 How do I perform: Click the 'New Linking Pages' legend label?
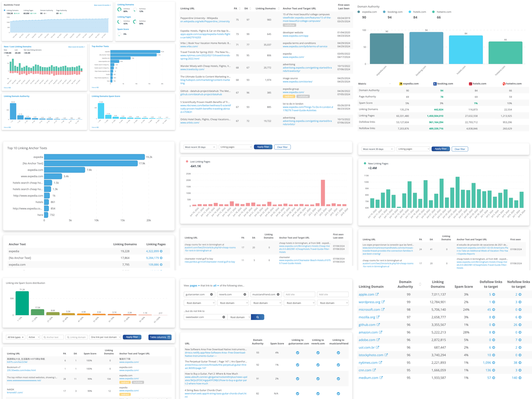(378, 163)
